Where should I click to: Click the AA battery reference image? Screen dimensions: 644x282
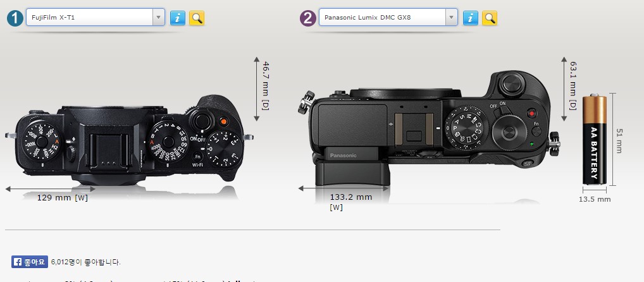coord(594,139)
